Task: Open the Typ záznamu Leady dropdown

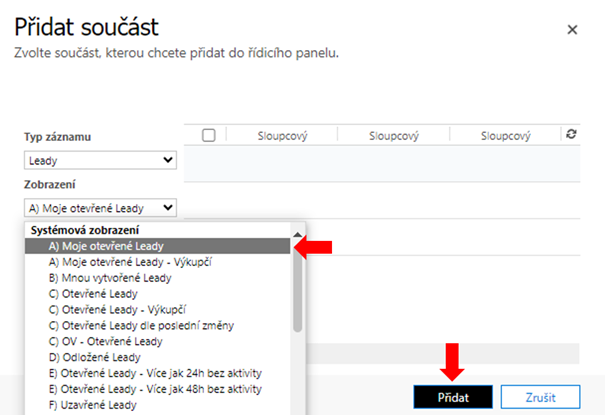Action: (x=100, y=159)
